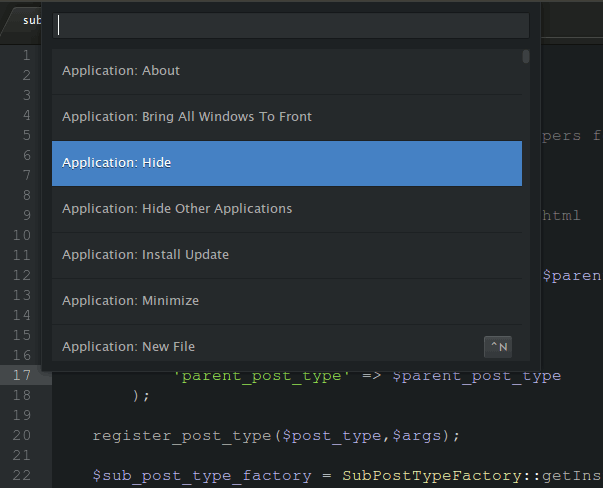Click line number 18 in gutter
This screenshot has width=603, height=488.
point(22,395)
